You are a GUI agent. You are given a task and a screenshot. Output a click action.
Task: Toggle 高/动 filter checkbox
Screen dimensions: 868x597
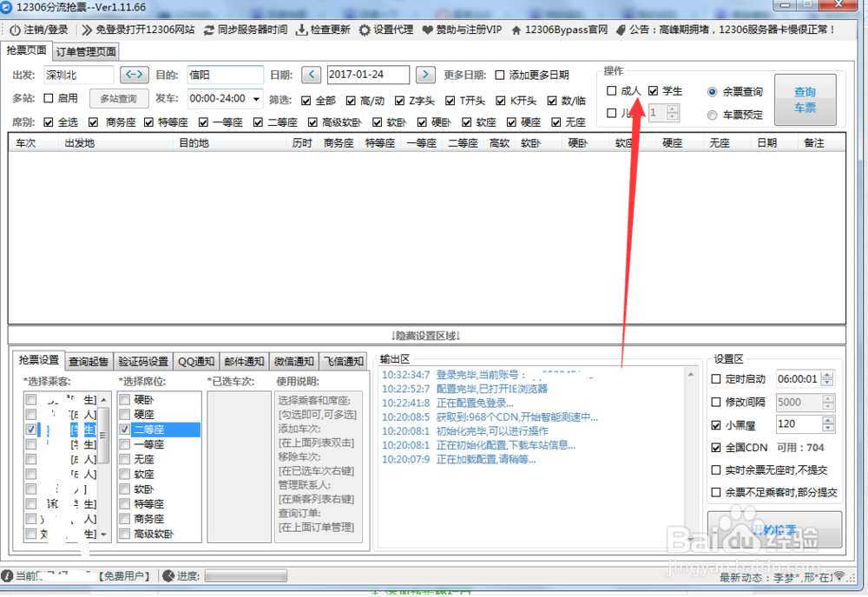(x=351, y=101)
